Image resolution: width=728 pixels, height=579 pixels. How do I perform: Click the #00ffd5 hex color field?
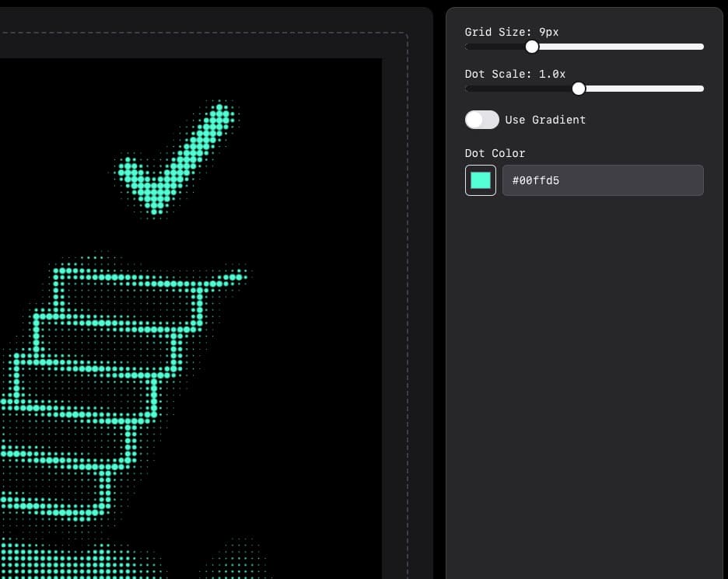click(603, 180)
